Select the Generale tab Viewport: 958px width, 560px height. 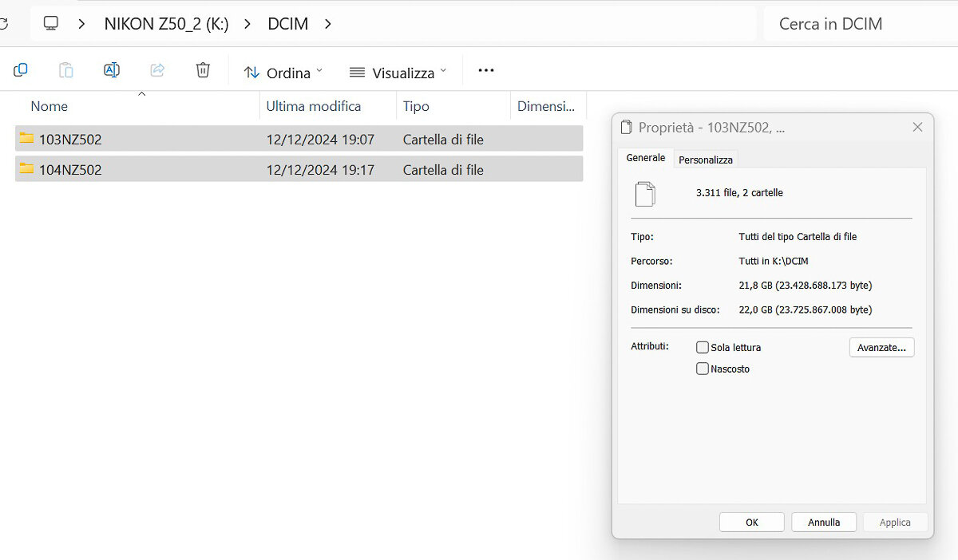(646, 158)
